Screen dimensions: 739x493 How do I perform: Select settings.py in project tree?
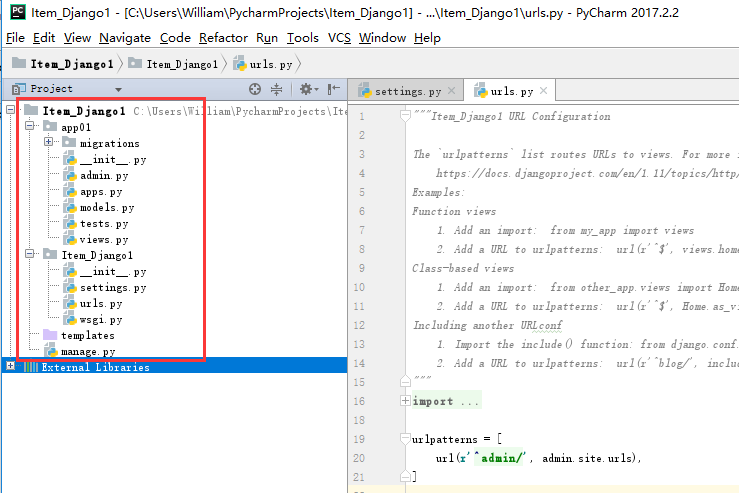113,288
